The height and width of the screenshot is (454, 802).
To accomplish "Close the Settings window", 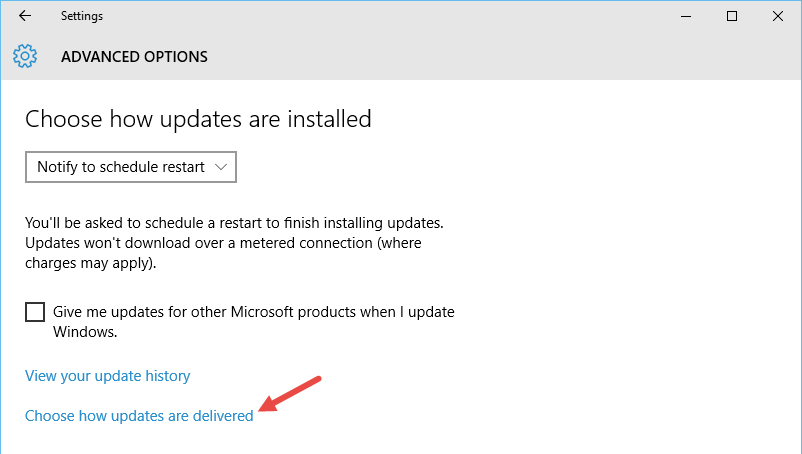I will pyautogui.click(x=778, y=16).
